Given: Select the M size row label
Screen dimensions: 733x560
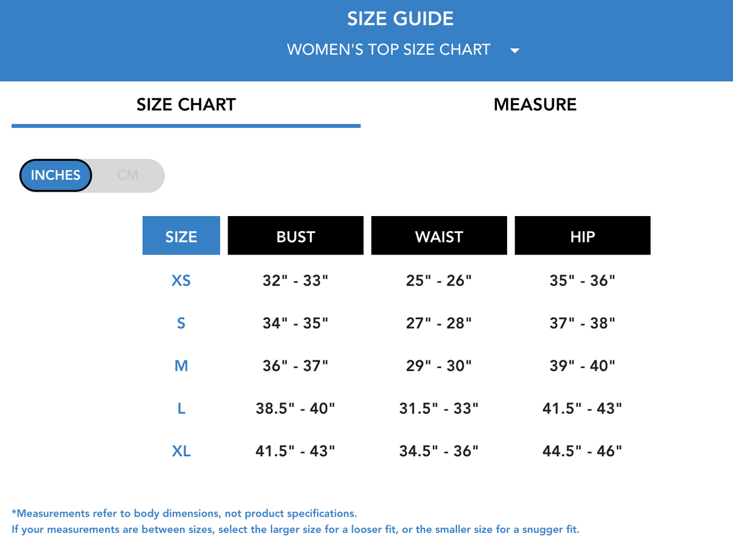Looking at the screenshot, I should point(181,366).
